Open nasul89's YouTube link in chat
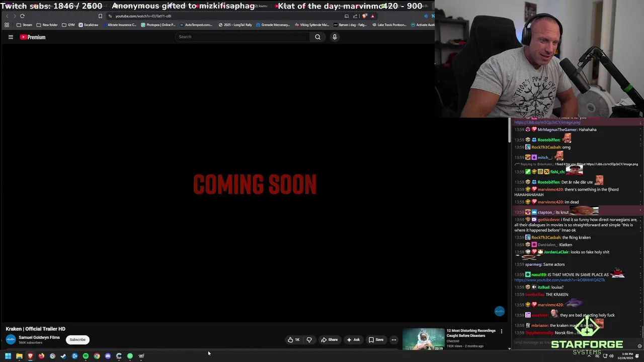The height and width of the screenshot is (362, 644). click(559, 280)
